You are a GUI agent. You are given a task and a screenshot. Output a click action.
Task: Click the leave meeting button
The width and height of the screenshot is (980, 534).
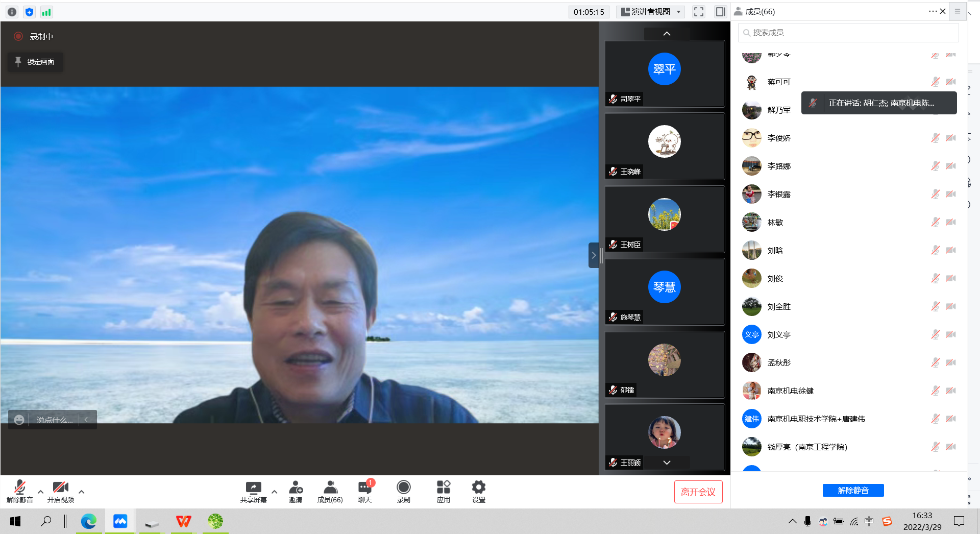point(698,492)
